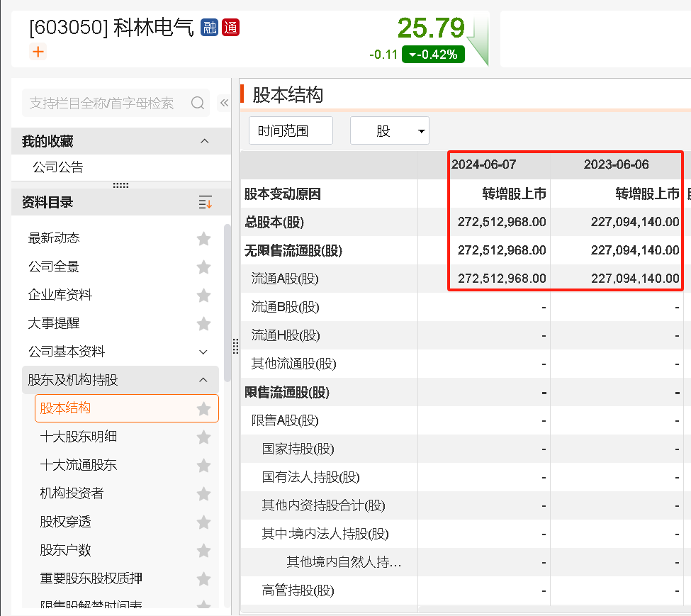691x616 pixels.
Task: Click the 限售流通股(股) row label
Action: tap(287, 392)
